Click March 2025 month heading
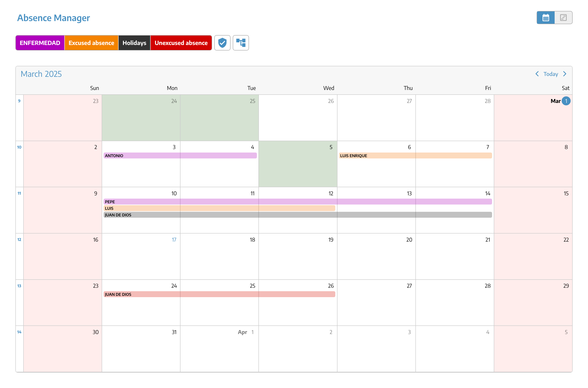The width and height of the screenshot is (588, 388). (x=41, y=74)
